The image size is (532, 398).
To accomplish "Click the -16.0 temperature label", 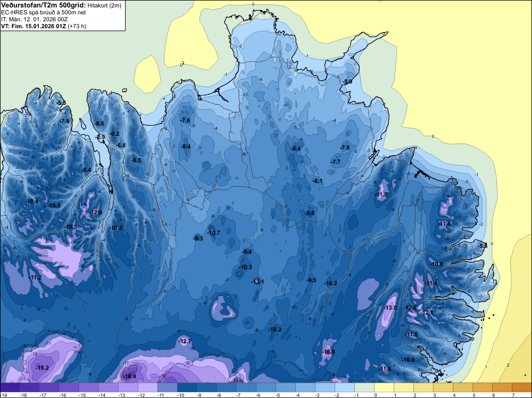I will (328, 352).
